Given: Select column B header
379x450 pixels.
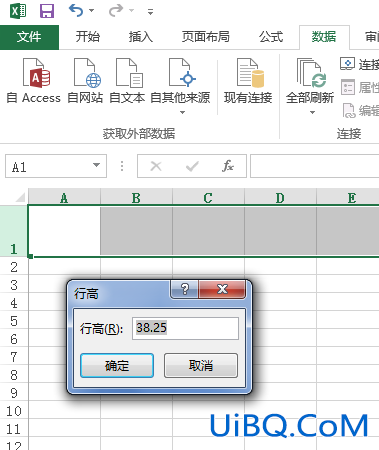Looking at the screenshot, I should pos(136,198).
